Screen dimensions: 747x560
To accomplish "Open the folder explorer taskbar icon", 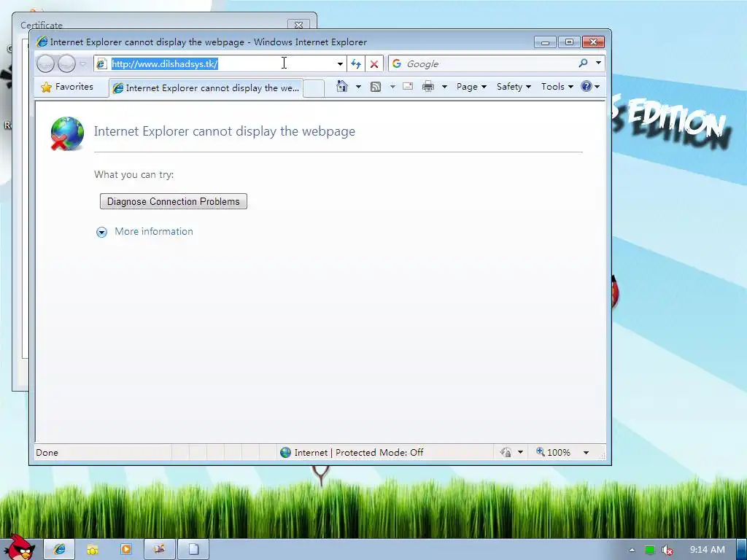I will pyautogui.click(x=93, y=550).
